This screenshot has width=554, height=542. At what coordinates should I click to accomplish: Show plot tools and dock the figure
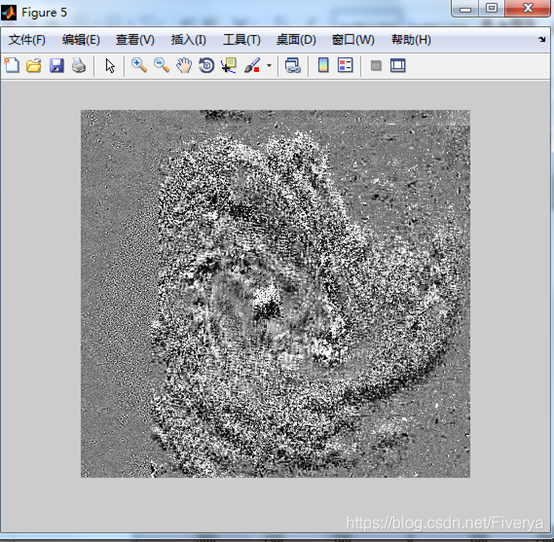coord(398,66)
